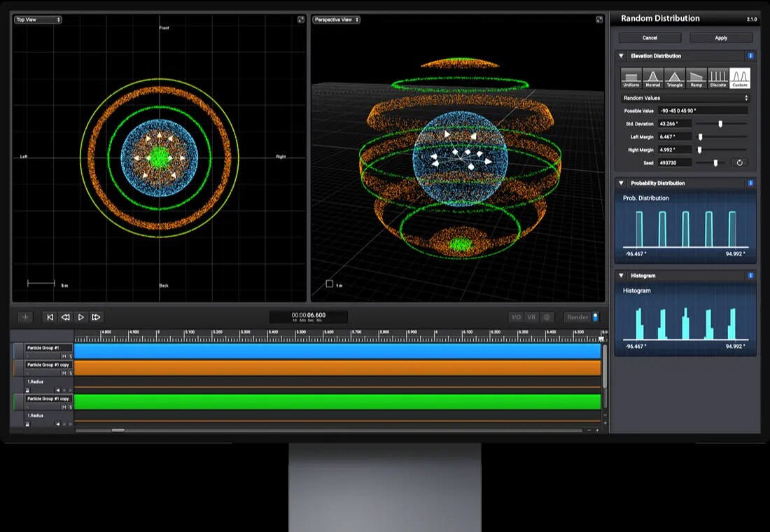The width and height of the screenshot is (770, 532).
Task: Toggle solo (S) on Particle Group #1
Action: tap(70, 356)
